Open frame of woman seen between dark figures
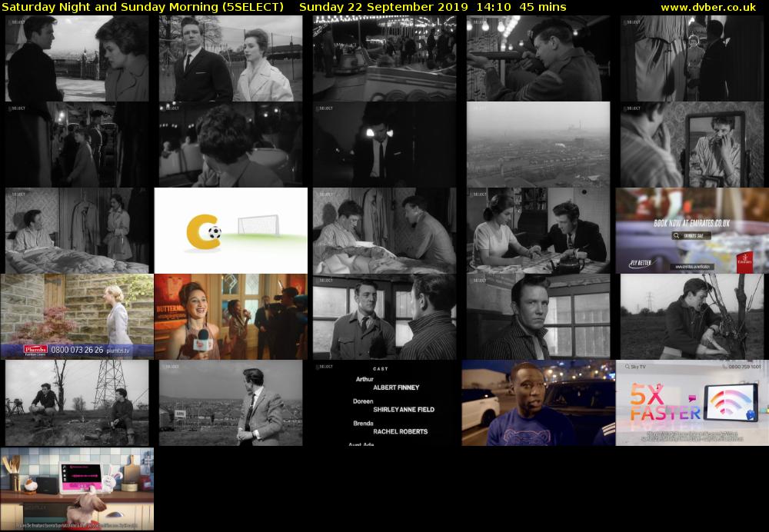Viewport: 769px width, 532px height. [692, 58]
